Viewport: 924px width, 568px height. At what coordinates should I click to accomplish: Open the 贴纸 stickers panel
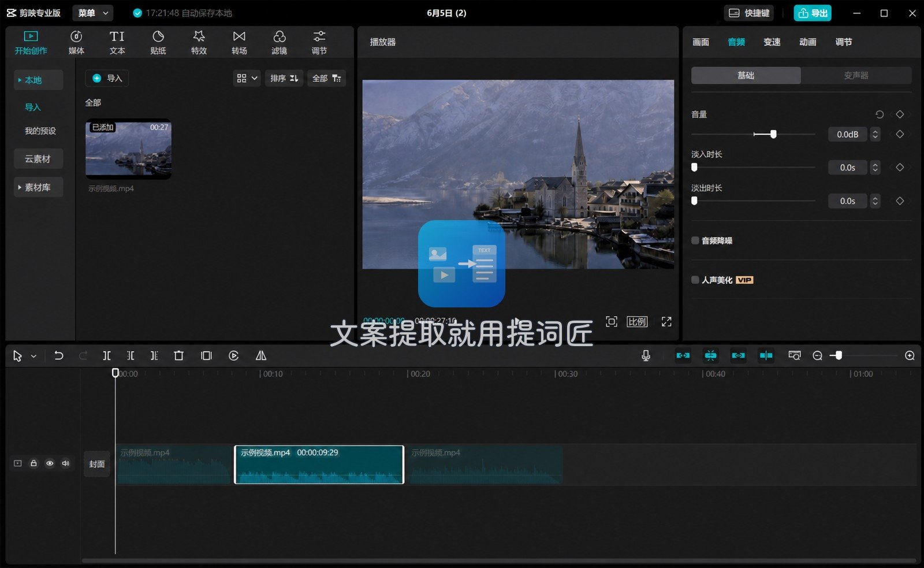158,43
